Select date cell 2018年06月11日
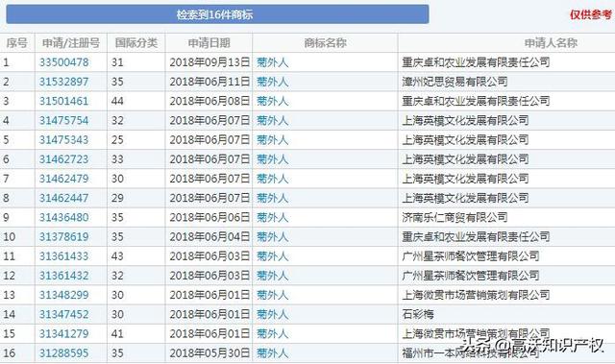 click(x=209, y=82)
